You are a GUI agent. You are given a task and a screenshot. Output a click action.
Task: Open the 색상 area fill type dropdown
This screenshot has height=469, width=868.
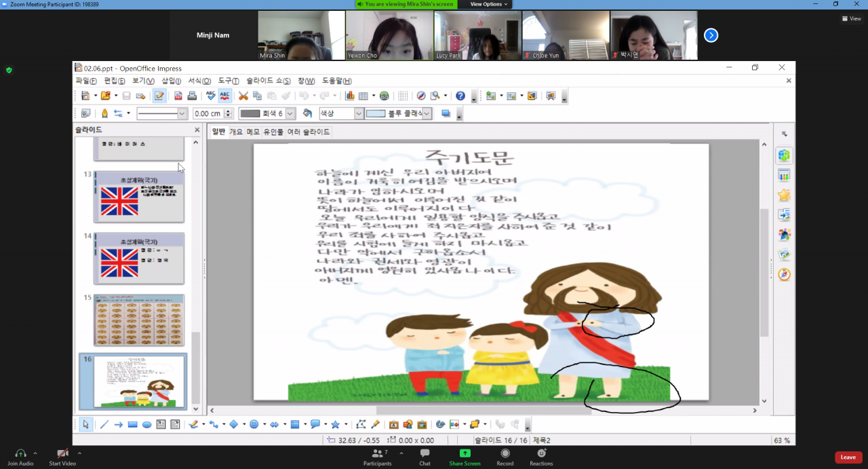(359, 114)
